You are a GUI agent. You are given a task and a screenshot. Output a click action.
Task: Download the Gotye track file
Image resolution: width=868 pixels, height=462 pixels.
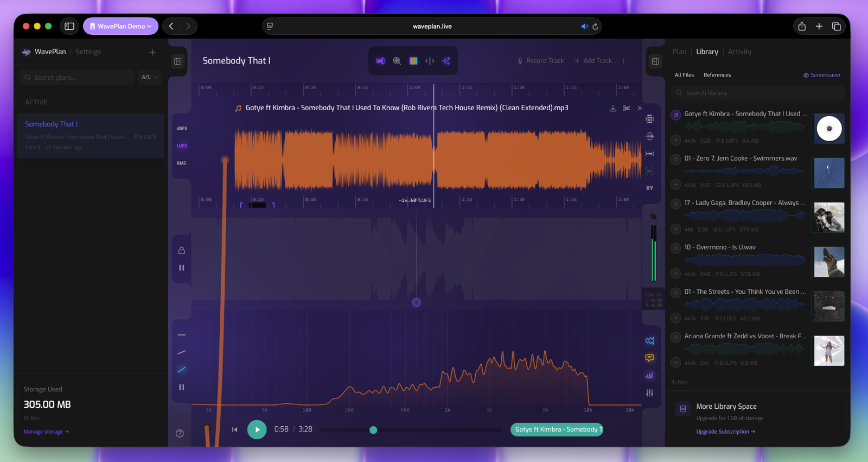[x=612, y=108]
